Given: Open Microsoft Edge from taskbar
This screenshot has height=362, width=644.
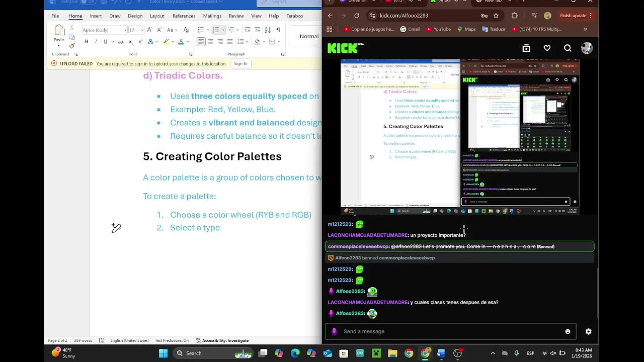Looking at the screenshot, I should (295, 353).
